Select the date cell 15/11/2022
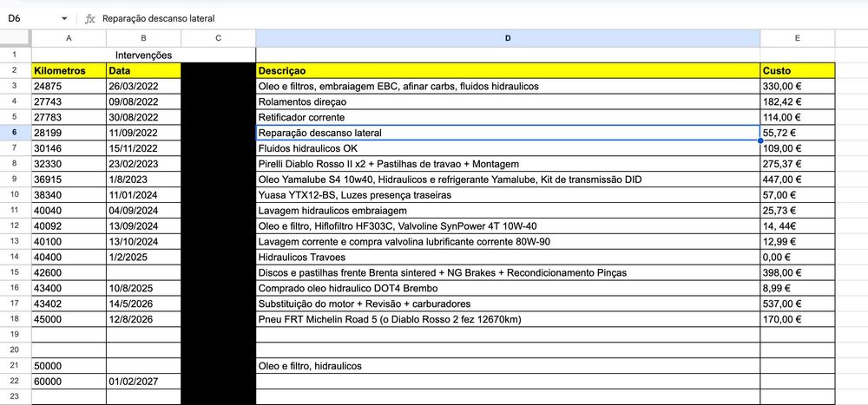This screenshot has height=405, width=868. pyautogui.click(x=143, y=148)
